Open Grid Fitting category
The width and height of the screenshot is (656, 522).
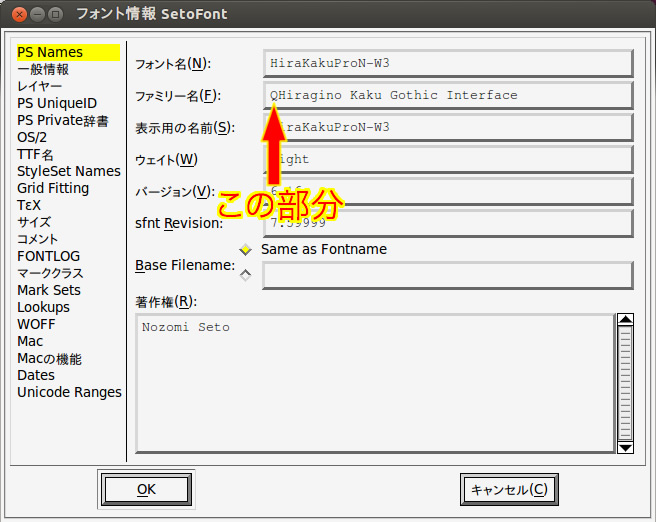tap(53, 189)
